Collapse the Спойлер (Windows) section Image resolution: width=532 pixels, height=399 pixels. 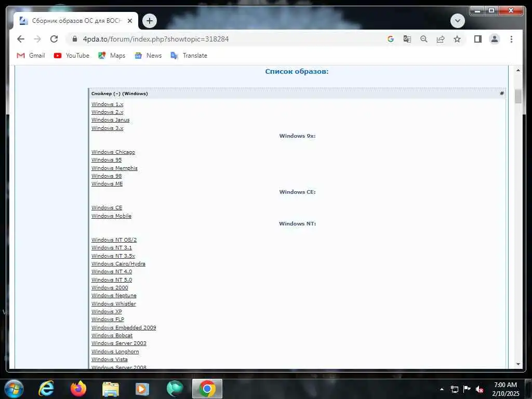[119, 94]
